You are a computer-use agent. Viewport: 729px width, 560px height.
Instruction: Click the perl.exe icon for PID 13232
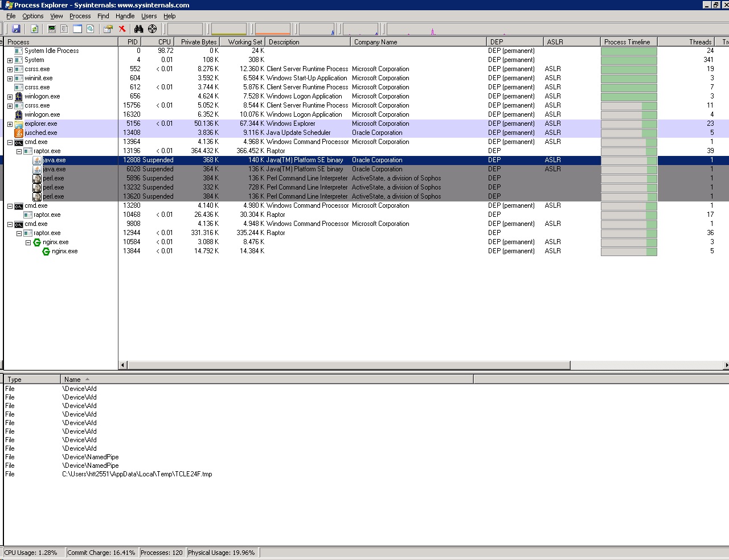[x=37, y=187]
